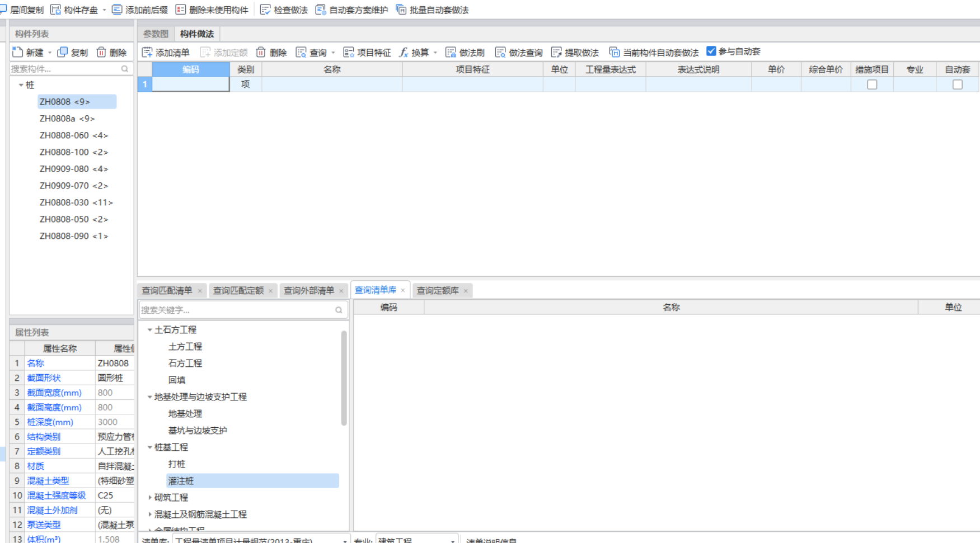The height and width of the screenshot is (543, 980).
Task: Select component ZH0909-080 <4>
Action: tap(73, 169)
